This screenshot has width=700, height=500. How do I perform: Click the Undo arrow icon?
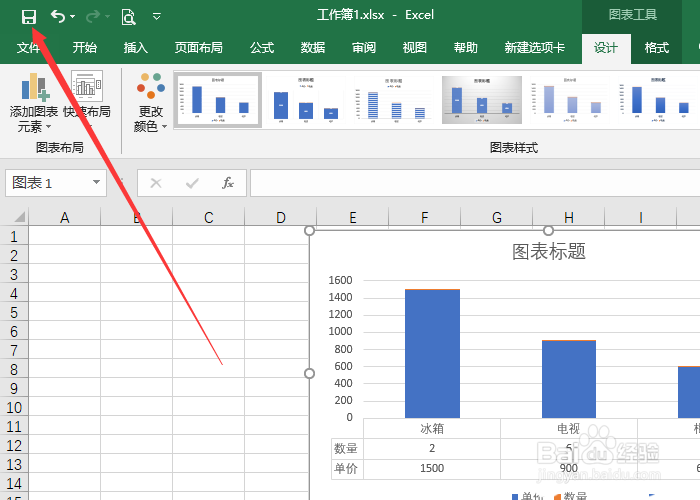(x=57, y=17)
